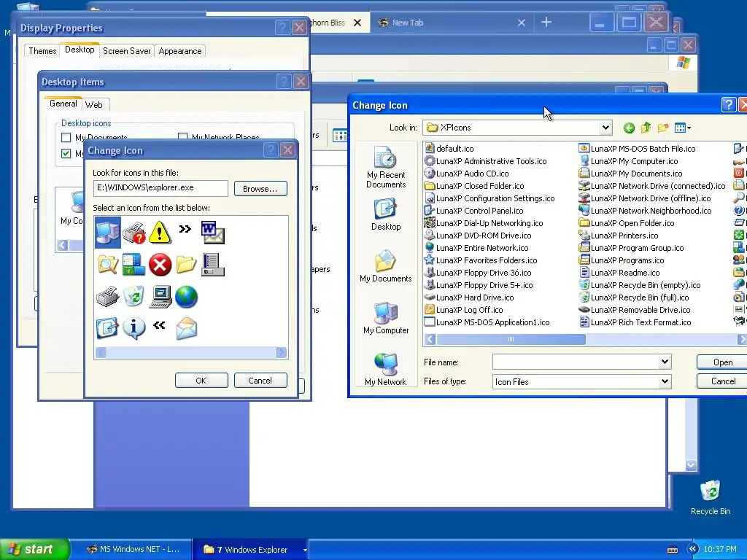This screenshot has width=747, height=560.
Task: Choose the double right chevron icon
Action: point(185,229)
